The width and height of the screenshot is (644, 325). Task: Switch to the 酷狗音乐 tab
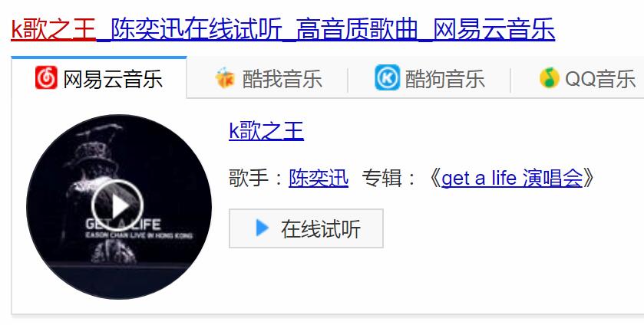(444, 79)
